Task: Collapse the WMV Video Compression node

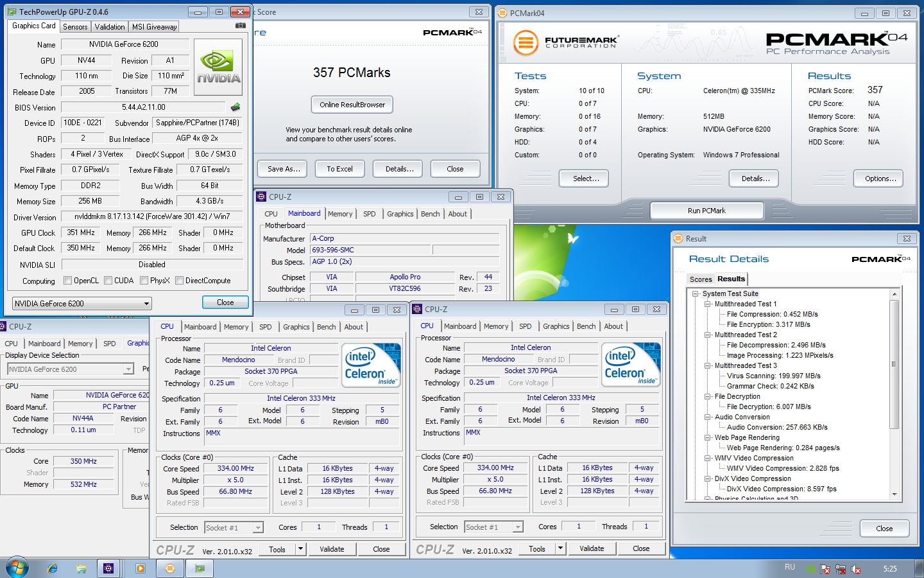Action: click(708, 458)
